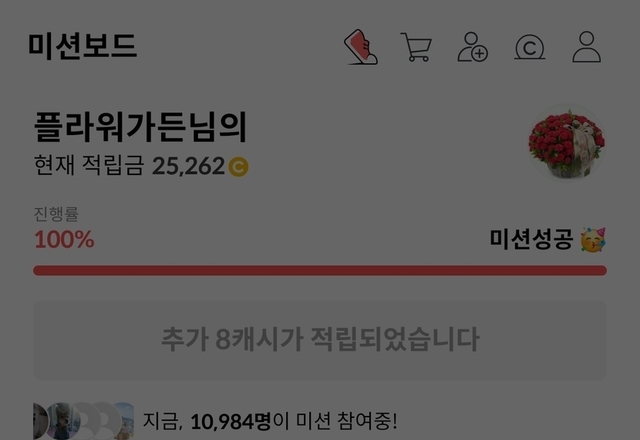Tap the 100% progress rate value
Image resolution: width=640 pixels, height=440 pixels.
(64, 240)
